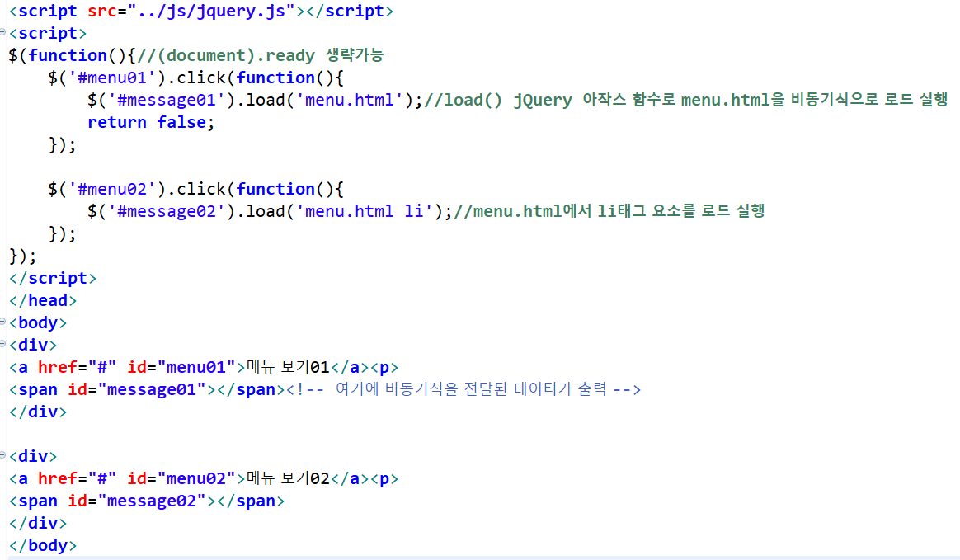Click the '$(function(){' opening code
This screenshot has height=560, width=960.
[73, 56]
